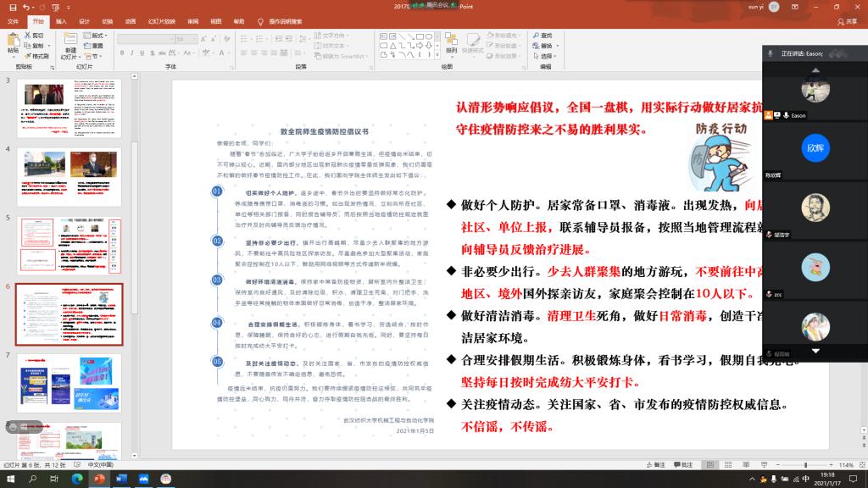The height and width of the screenshot is (488, 868).
Task: Open PowerPoint from the Windows taskbar
Action: (98, 480)
